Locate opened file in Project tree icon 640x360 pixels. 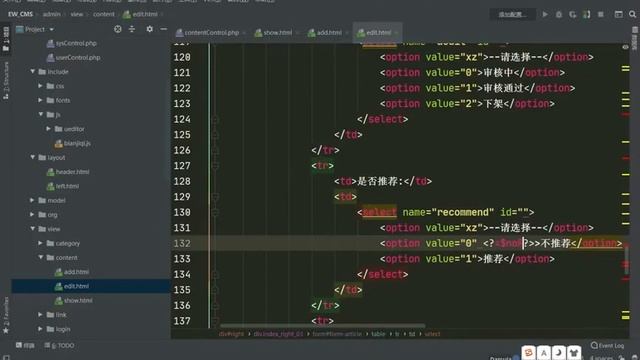[x=118, y=29]
